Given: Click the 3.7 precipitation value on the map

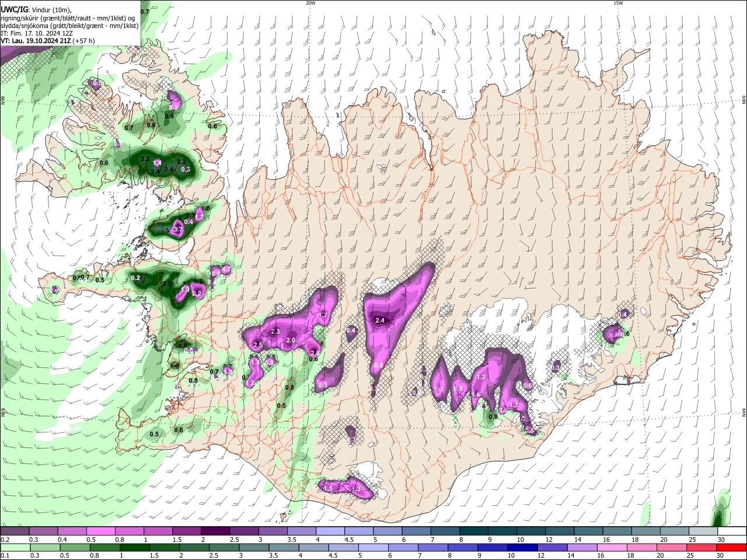Looking at the screenshot, I should 179,230.
